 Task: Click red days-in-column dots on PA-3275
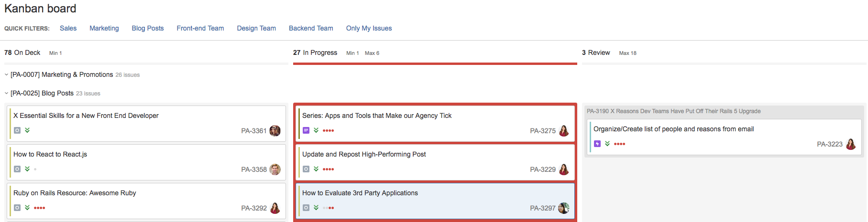pos(329,131)
